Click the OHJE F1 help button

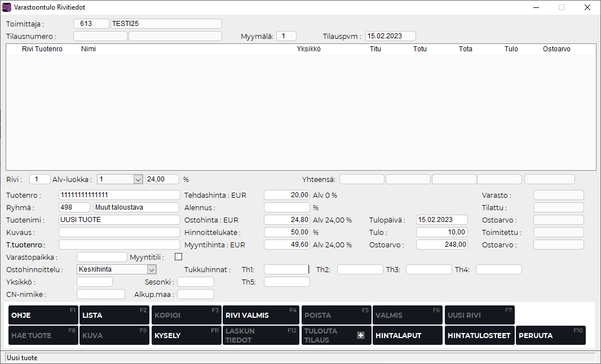[x=43, y=315]
